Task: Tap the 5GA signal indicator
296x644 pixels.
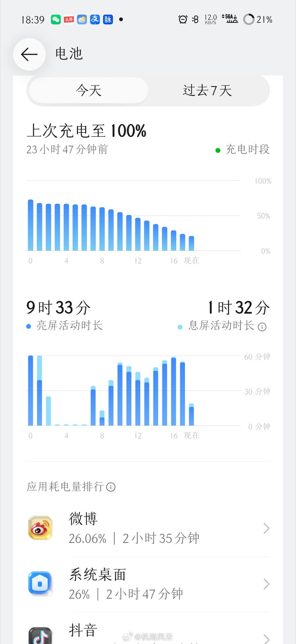Action: [x=230, y=19]
